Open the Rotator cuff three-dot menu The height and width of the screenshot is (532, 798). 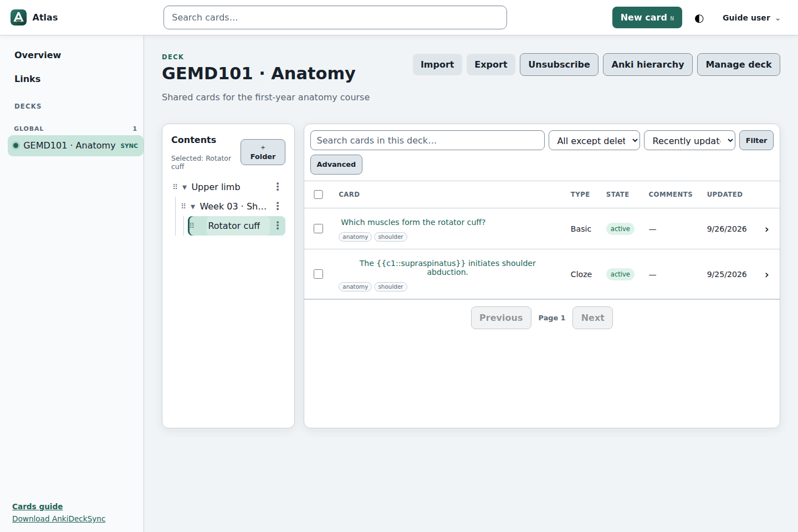pos(278,226)
